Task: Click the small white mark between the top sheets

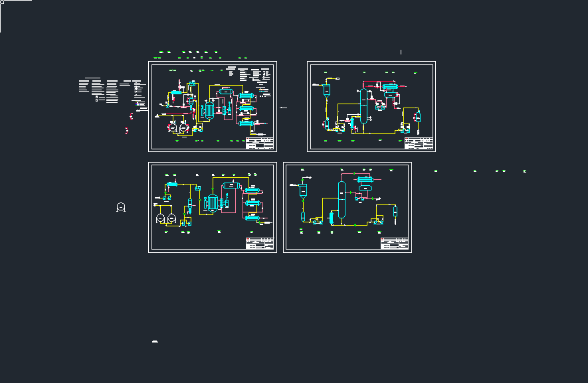Action: (284, 108)
